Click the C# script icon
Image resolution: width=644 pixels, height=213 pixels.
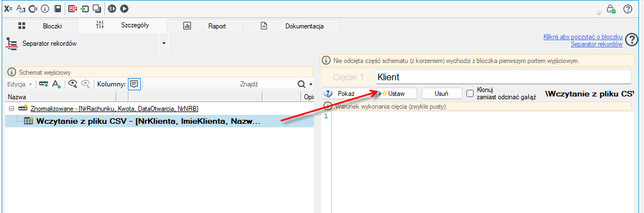(x=33, y=8)
